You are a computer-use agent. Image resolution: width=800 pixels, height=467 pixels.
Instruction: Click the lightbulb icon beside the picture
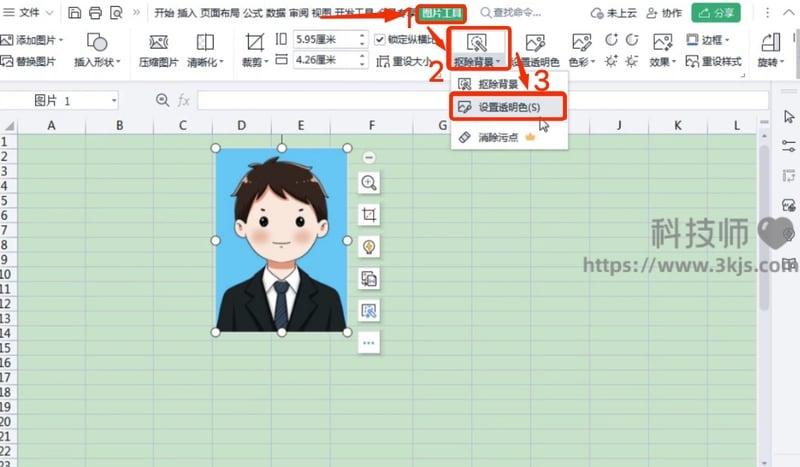369,247
